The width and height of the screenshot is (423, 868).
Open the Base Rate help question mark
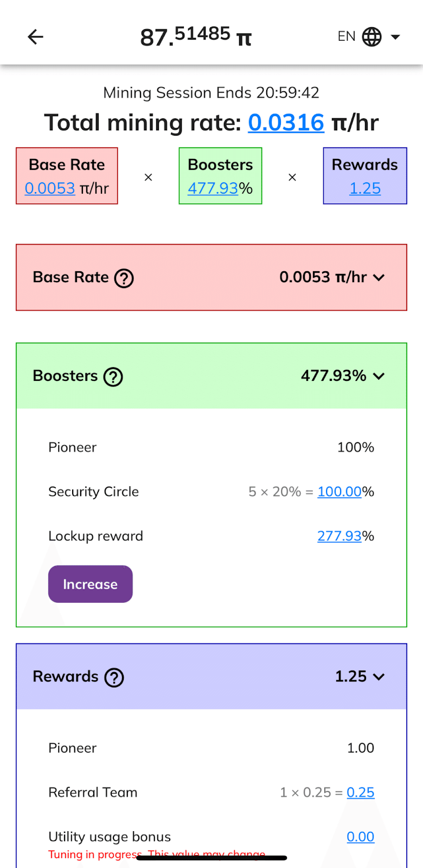[124, 277]
